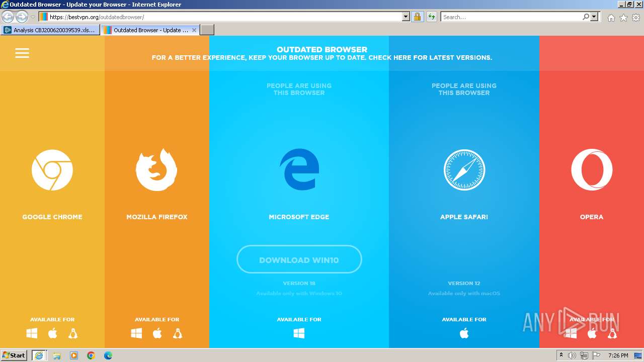Open the Home page icon

(x=611, y=18)
